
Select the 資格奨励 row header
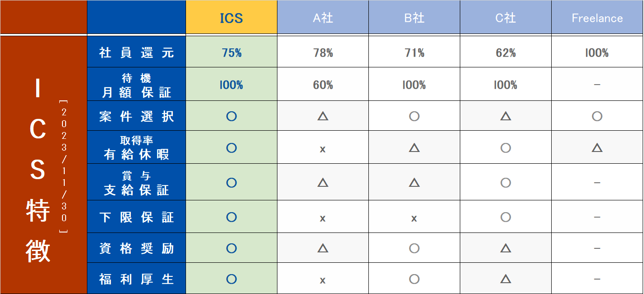136,248
